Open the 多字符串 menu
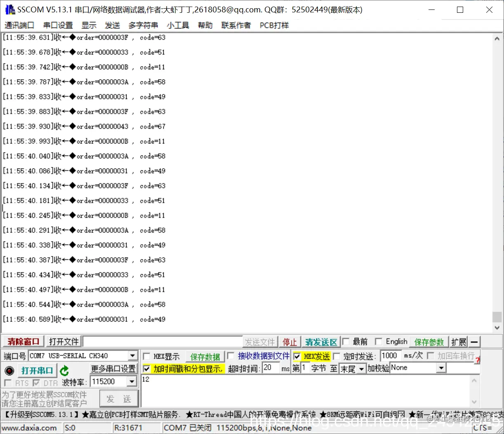 click(x=143, y=25)
